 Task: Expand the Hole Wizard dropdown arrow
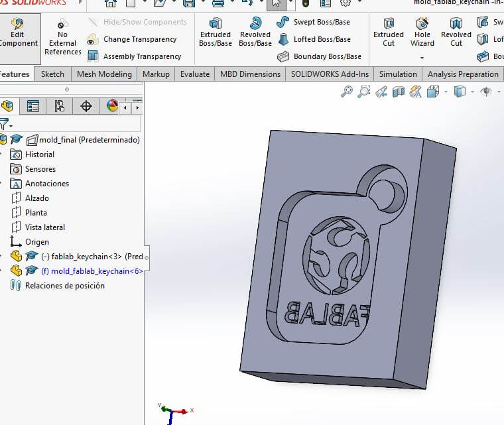(422, 58)
